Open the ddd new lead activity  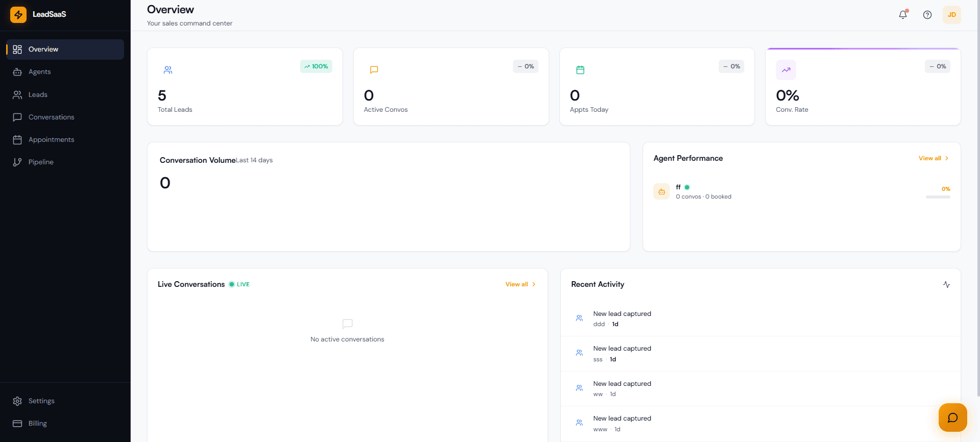point(761,318)
